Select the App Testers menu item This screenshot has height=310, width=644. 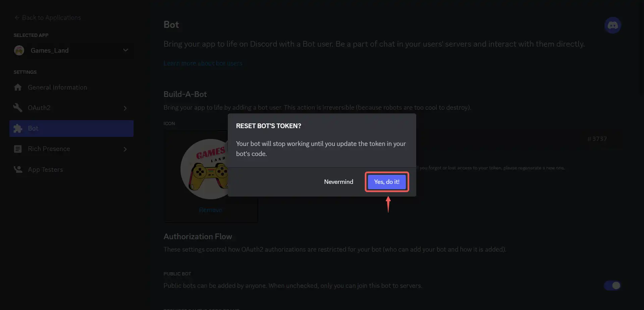[71, 169]
